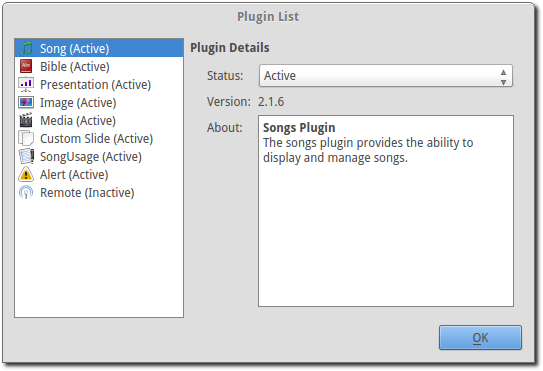Select Media (Active) plugin row
The height and width of the screenshot is (371, 543).
(x=99, y=120)
